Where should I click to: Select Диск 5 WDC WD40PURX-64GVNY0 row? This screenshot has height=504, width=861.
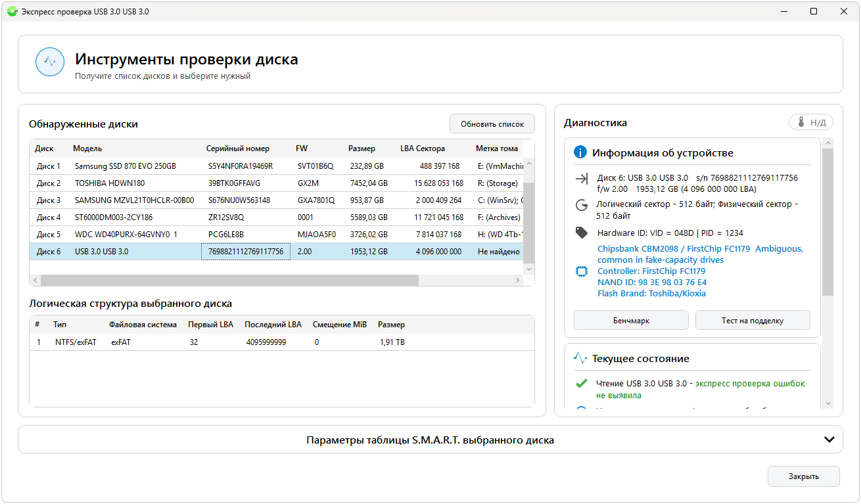coord(277,235)
